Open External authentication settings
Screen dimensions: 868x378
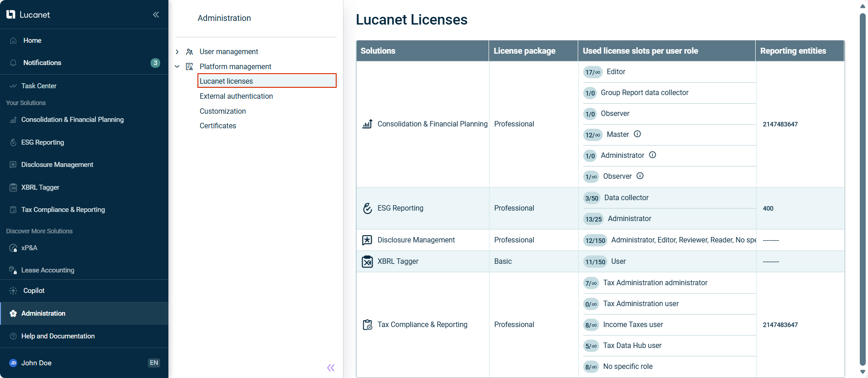point(236,96)
